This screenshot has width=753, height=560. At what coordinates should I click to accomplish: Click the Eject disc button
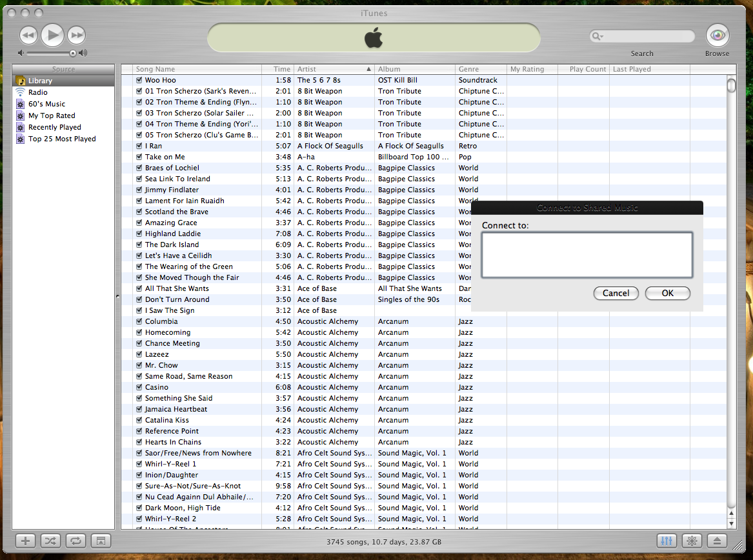(x=717, y=541)
